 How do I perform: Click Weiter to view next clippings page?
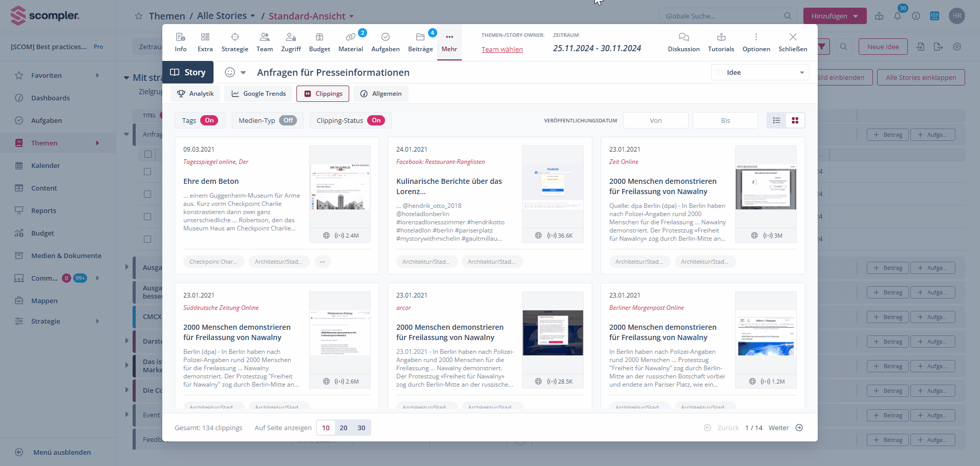[779, 428]
